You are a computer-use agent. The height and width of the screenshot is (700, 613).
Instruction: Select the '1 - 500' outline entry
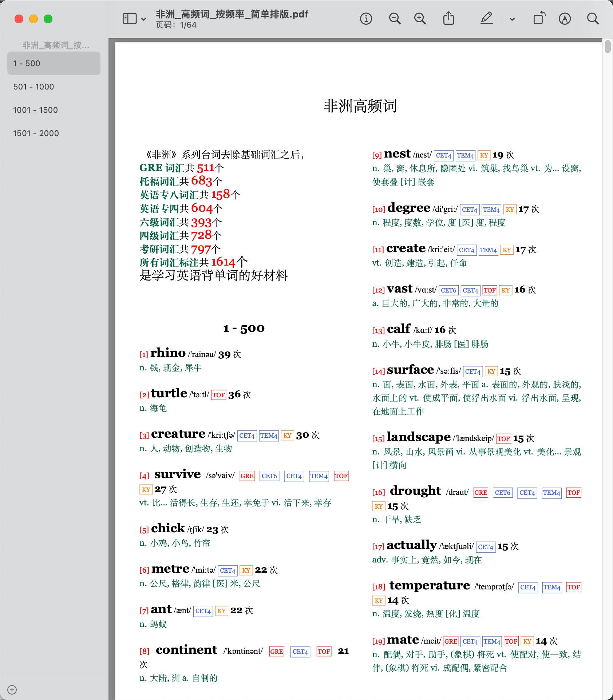[54, 63]
